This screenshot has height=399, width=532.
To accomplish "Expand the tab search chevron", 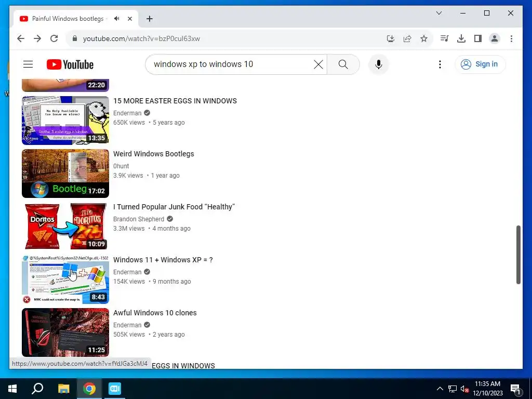I will 438,13.
